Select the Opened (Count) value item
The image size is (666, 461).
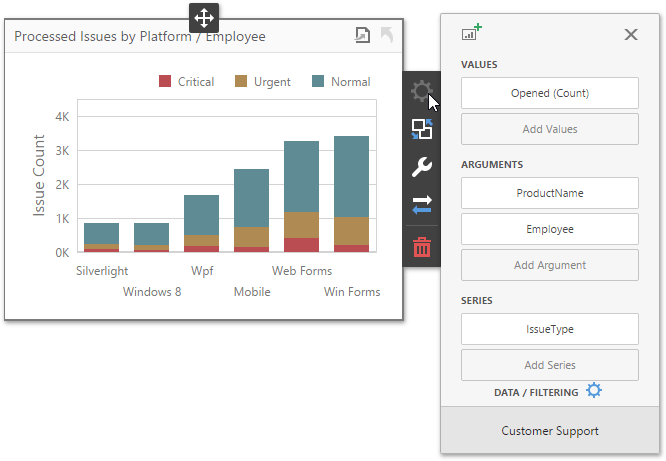coord(549,93)
